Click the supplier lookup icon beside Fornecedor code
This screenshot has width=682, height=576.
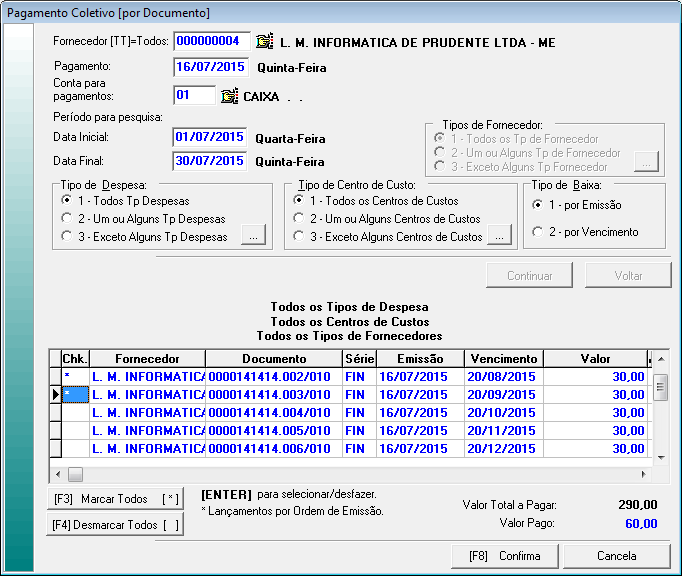coord(264,42)
